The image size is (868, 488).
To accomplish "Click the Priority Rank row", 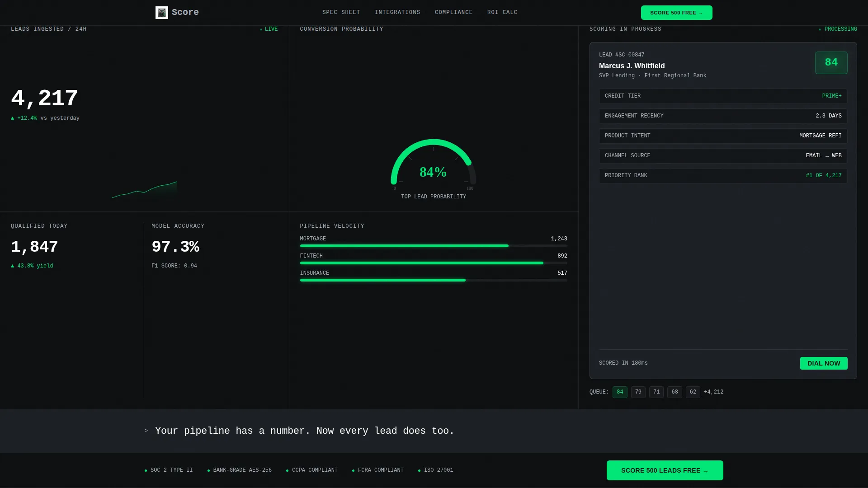I will coord(723,176).
